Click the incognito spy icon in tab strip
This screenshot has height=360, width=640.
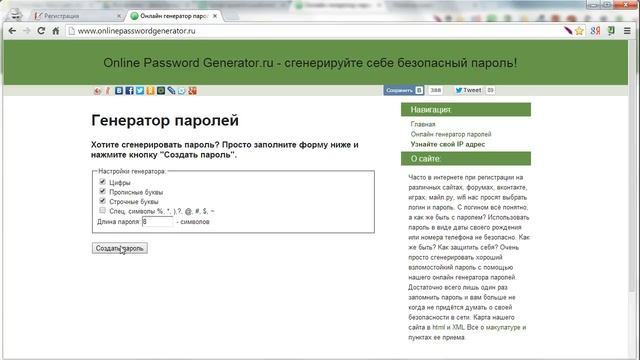[16, 15]
